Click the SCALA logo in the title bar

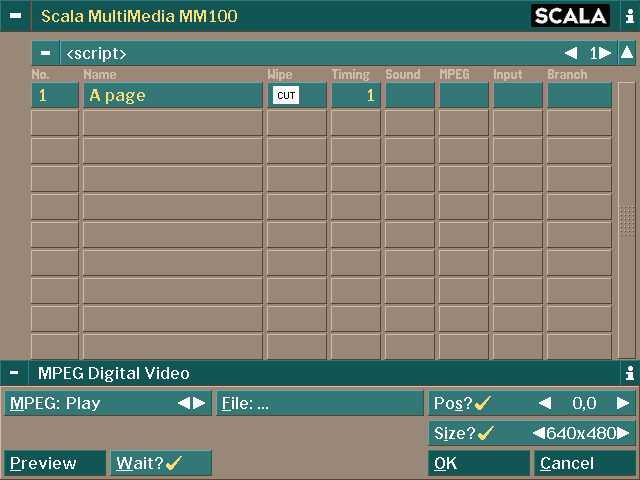coord(570,16)
